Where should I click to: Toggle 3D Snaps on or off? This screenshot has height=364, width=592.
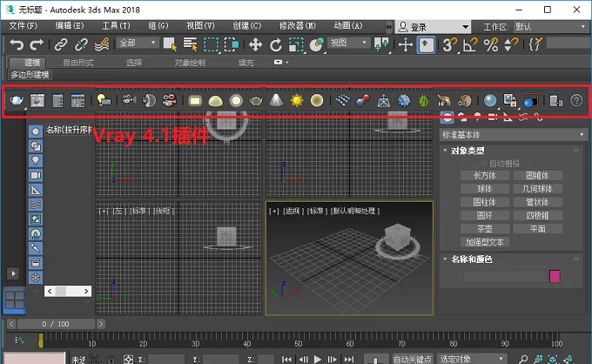(450, 45)
